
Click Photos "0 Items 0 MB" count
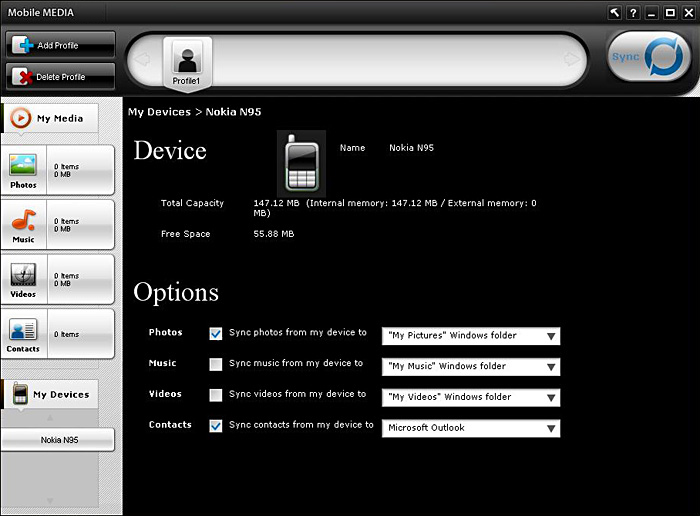[66, 170]
